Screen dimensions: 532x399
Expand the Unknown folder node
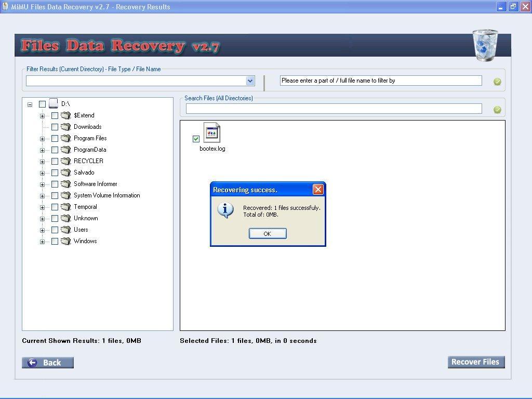[x=42, y=219]
